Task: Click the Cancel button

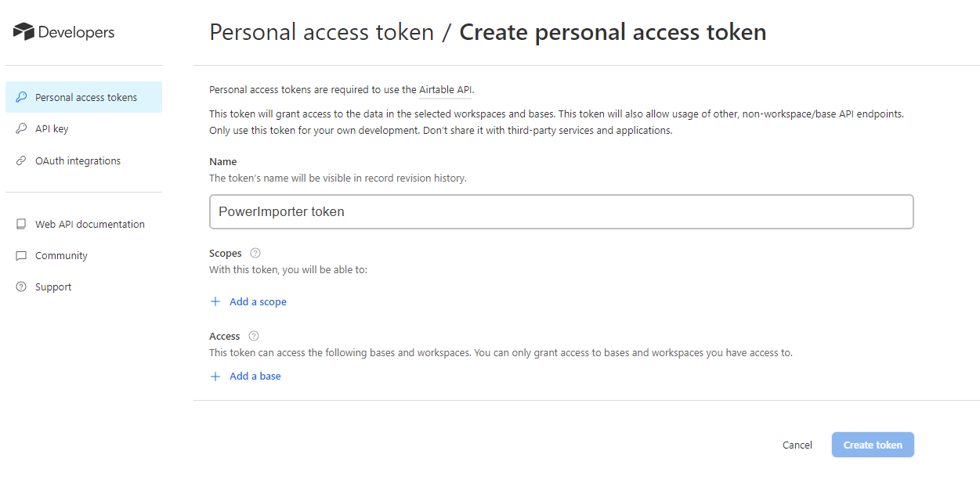Action: pos(797,445)
